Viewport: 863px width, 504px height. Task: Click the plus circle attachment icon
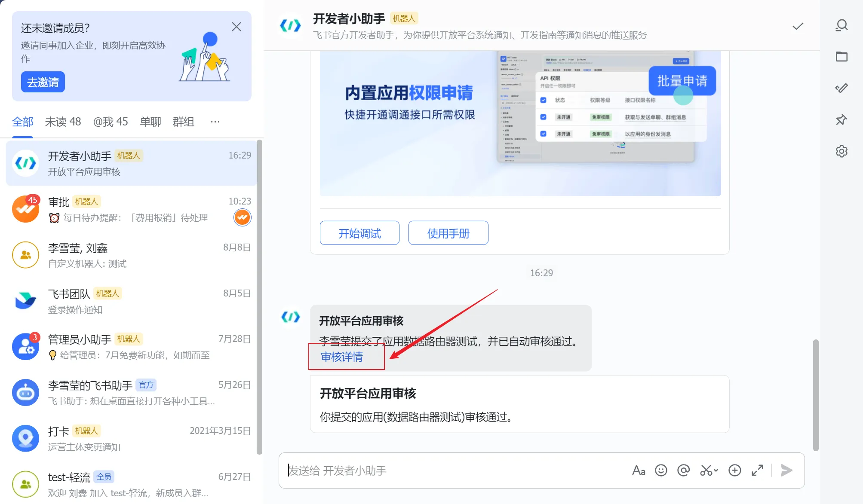pos(734,470)
